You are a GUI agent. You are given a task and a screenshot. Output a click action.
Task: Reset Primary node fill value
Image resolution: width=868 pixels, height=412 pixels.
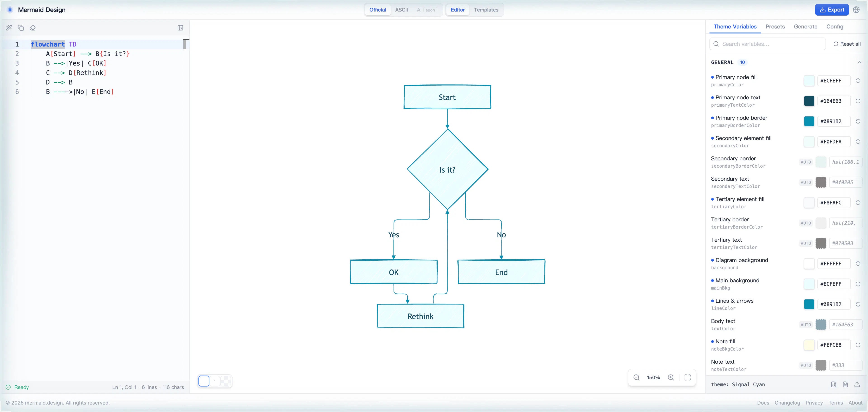858,81
